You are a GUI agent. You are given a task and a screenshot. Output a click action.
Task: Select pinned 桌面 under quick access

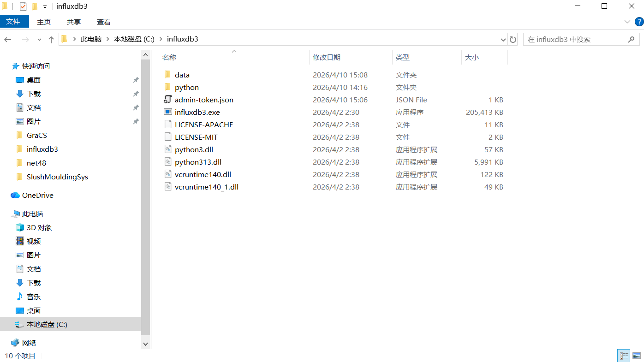click(x=34, y=80)
